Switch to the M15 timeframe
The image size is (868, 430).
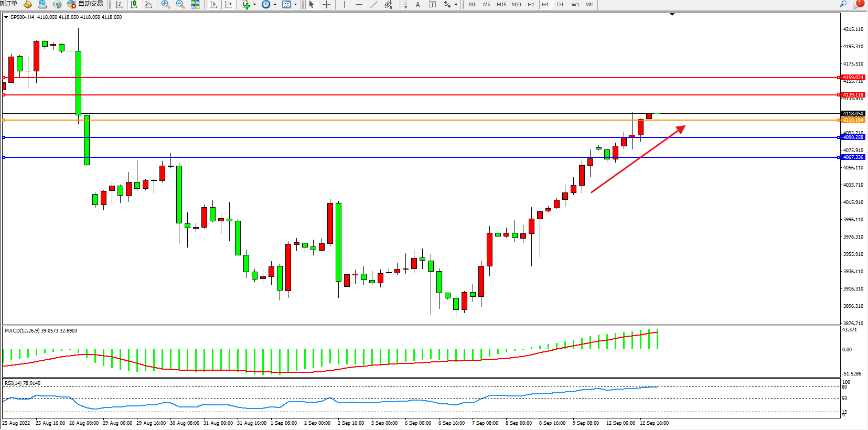point(501,5)
